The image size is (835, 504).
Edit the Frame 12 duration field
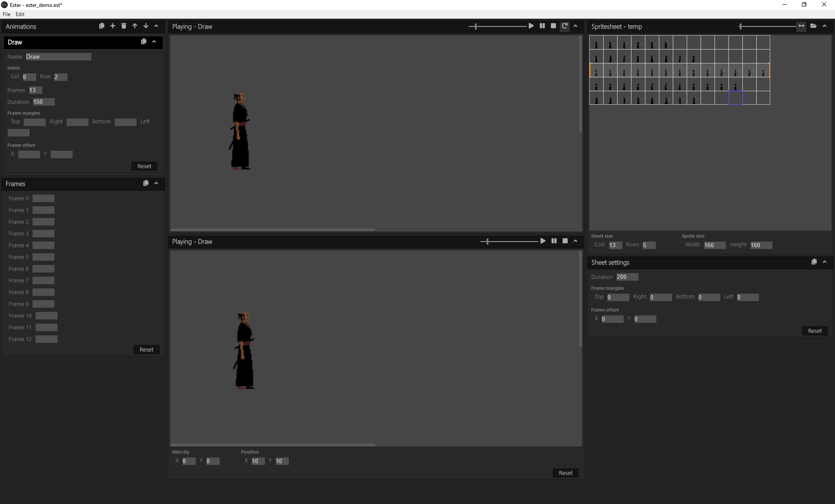point(47,339)
